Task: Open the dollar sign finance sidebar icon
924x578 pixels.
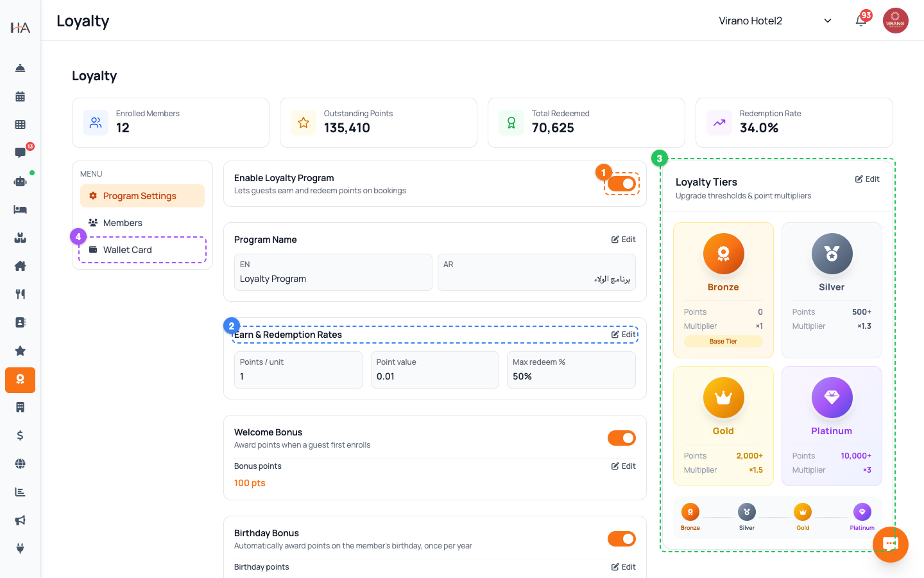Action: (20, 435)
